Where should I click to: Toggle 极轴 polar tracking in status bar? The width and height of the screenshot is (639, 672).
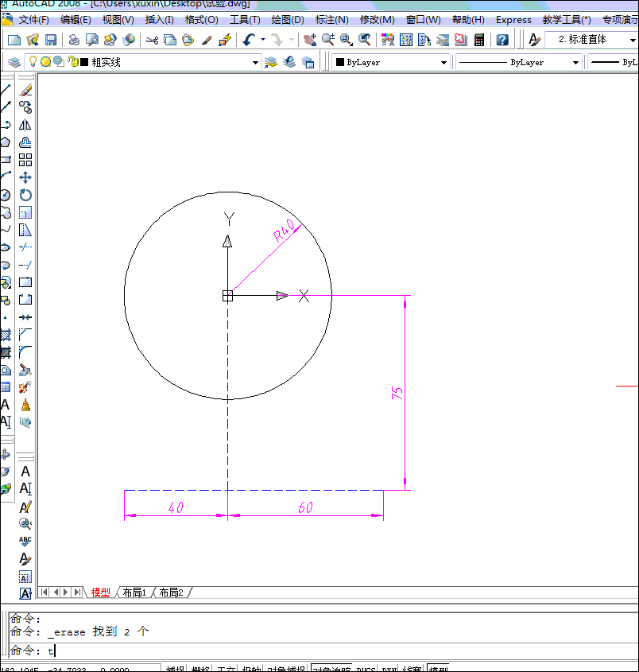coord(251,669)
